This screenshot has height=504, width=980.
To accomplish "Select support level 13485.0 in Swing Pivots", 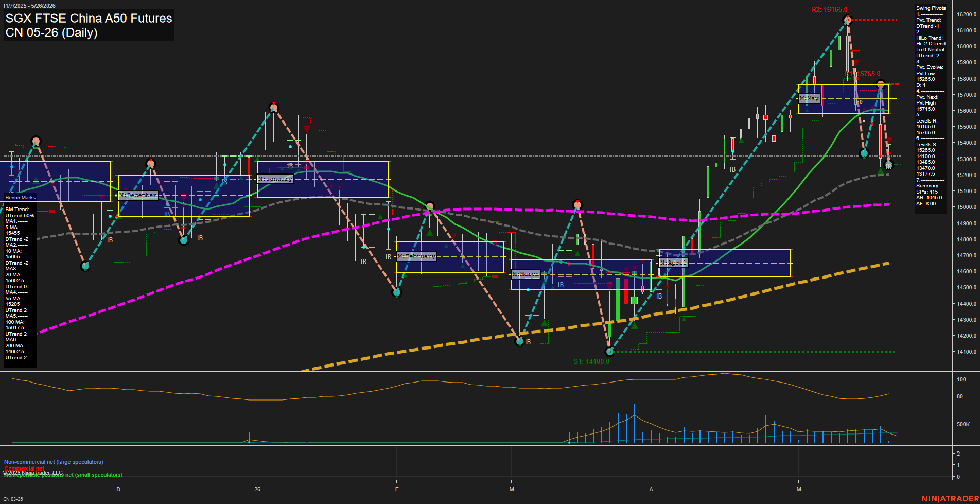I will (925, 162).
